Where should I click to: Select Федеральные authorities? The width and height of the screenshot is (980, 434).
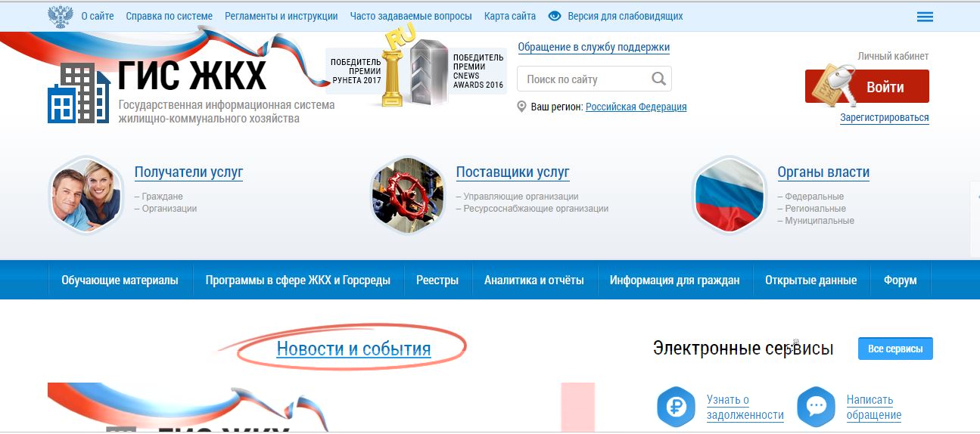point(814,197)
